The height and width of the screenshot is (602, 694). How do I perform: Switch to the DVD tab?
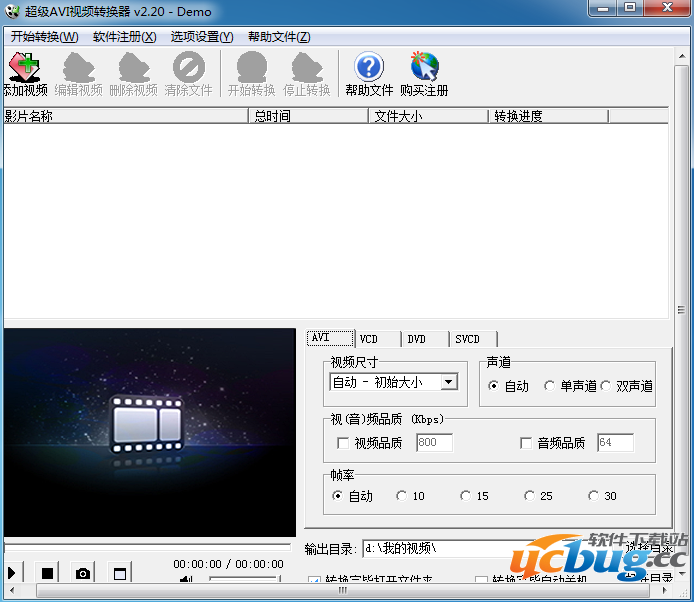pyautogui.click(x=416, y=339)
